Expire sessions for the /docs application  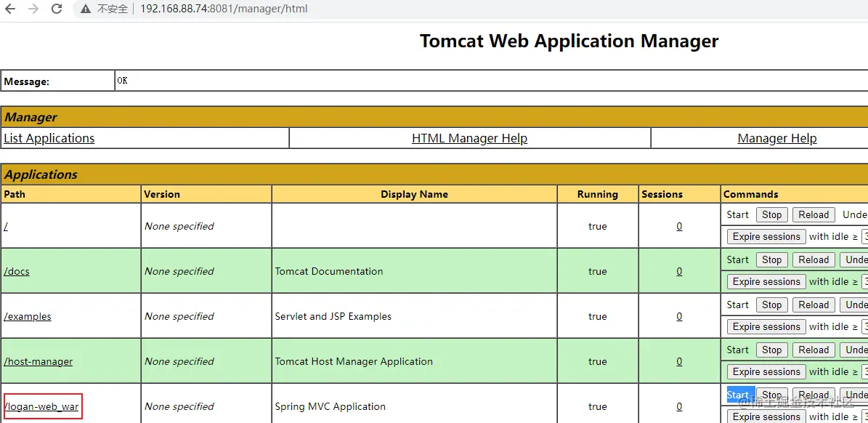coord(766,282)
